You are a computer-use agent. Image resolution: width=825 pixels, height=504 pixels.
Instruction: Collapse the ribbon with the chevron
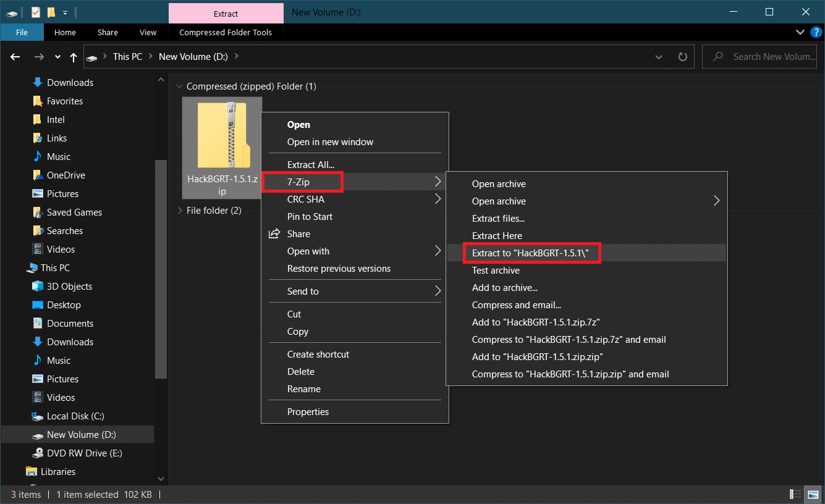coord(801,32)
